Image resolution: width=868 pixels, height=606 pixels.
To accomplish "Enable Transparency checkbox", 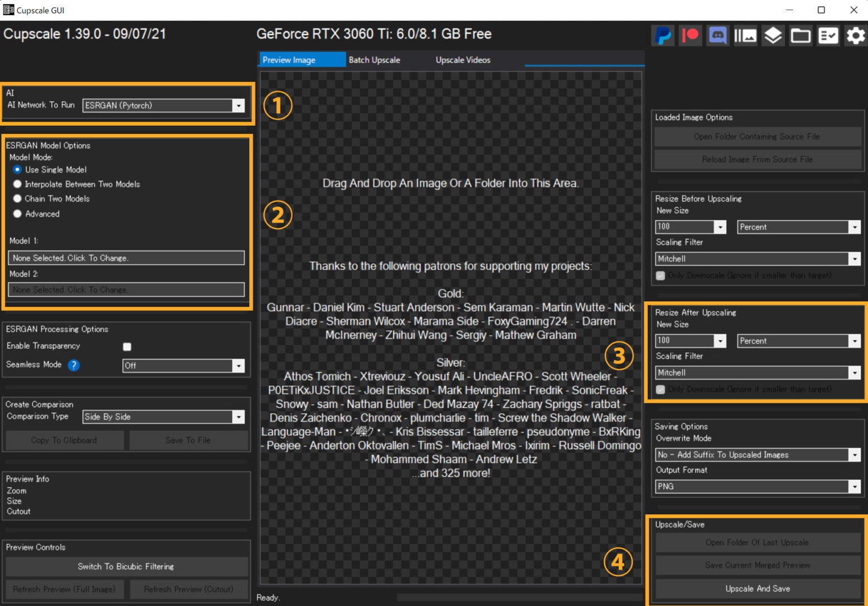I will pos(127,347).
